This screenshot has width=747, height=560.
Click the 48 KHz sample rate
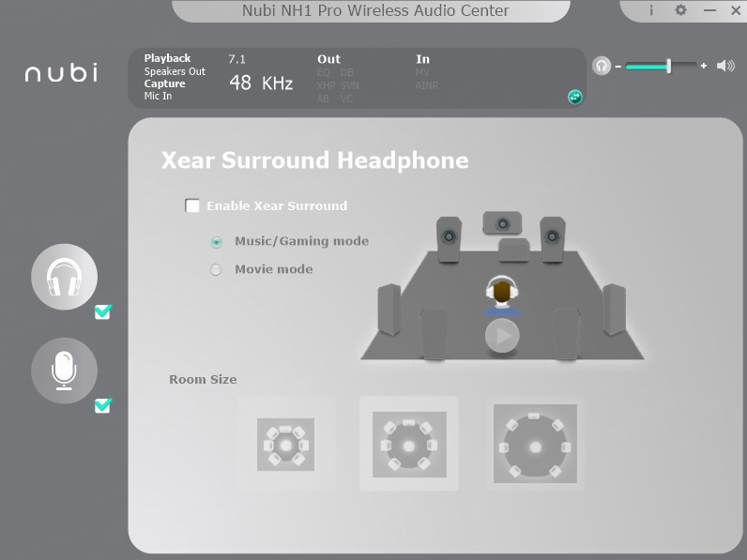point(261,83)
